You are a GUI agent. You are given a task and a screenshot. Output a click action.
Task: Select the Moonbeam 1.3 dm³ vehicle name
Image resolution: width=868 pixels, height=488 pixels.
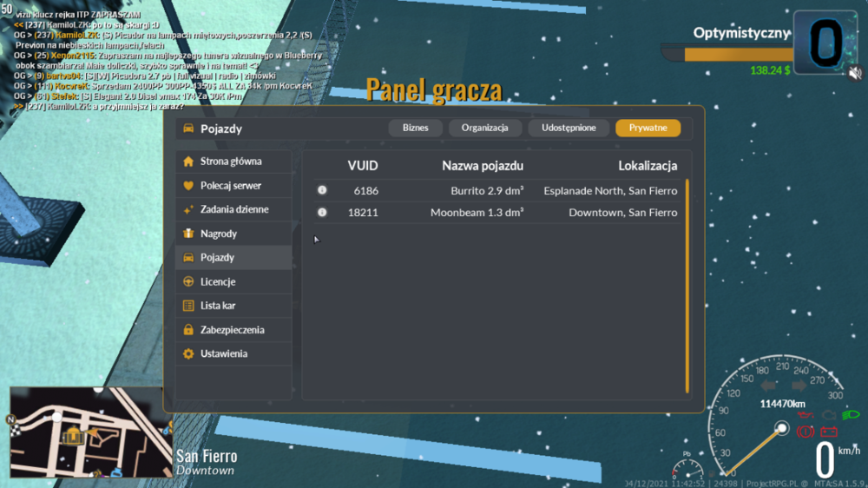[477, 212]
